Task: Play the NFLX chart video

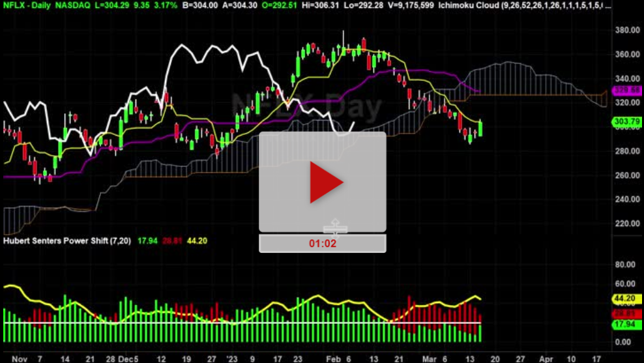Action: pyautogui.click(x=323, y=182)
